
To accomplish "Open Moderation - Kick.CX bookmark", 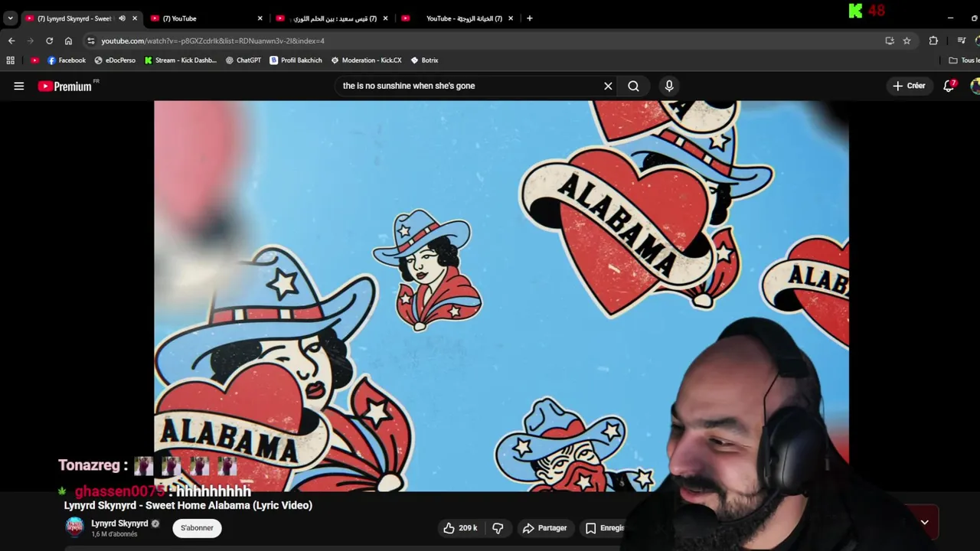I will [x=366, y=60].
